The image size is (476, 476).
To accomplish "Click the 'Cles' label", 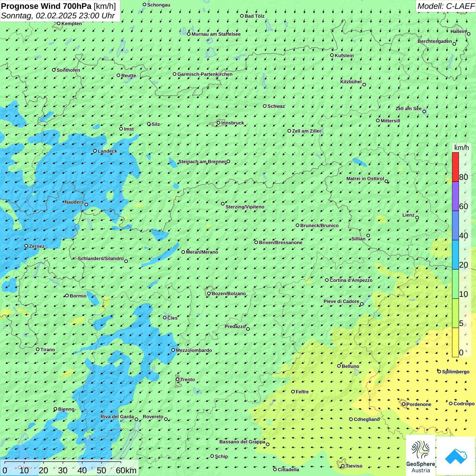I will coord(172,318).
